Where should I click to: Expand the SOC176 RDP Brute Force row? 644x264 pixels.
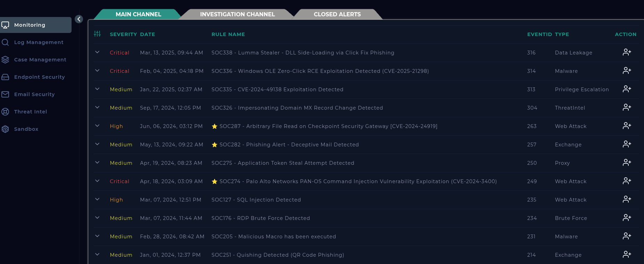[x=97, y=218]
